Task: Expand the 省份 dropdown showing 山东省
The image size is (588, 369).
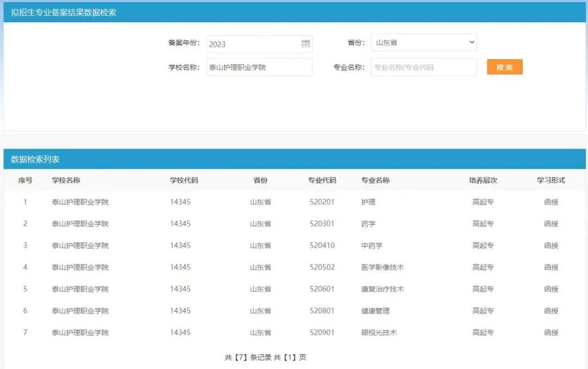Action: [424, 42]
